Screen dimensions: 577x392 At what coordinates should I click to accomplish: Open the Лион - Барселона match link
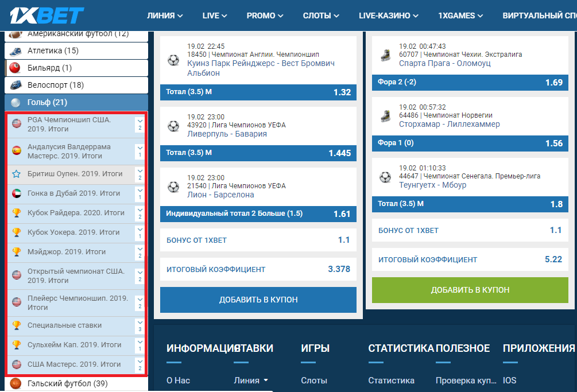pos(220,195)
